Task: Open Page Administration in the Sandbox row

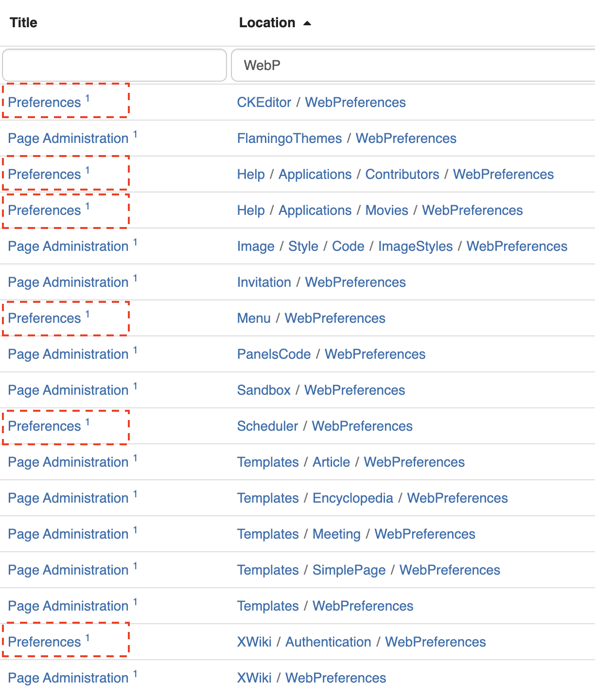Action: pyautogui.click(x=68, y=390)
